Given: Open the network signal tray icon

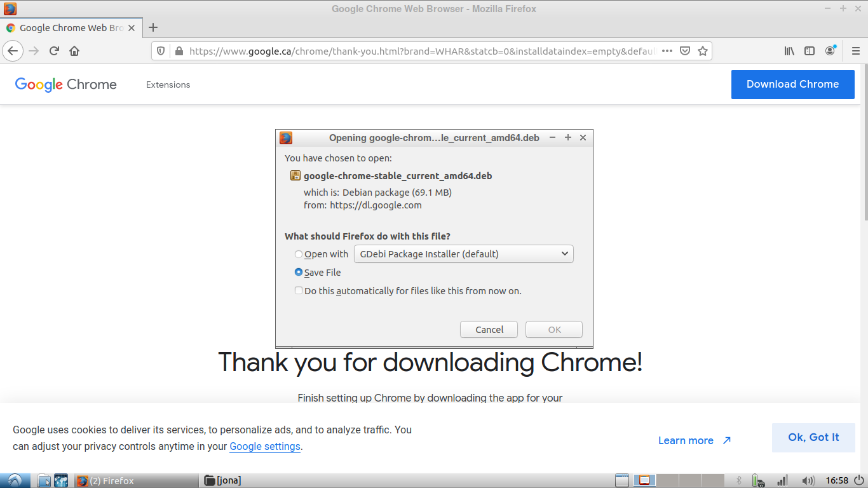Looking at the screenshot, I should tap(783, 480).
